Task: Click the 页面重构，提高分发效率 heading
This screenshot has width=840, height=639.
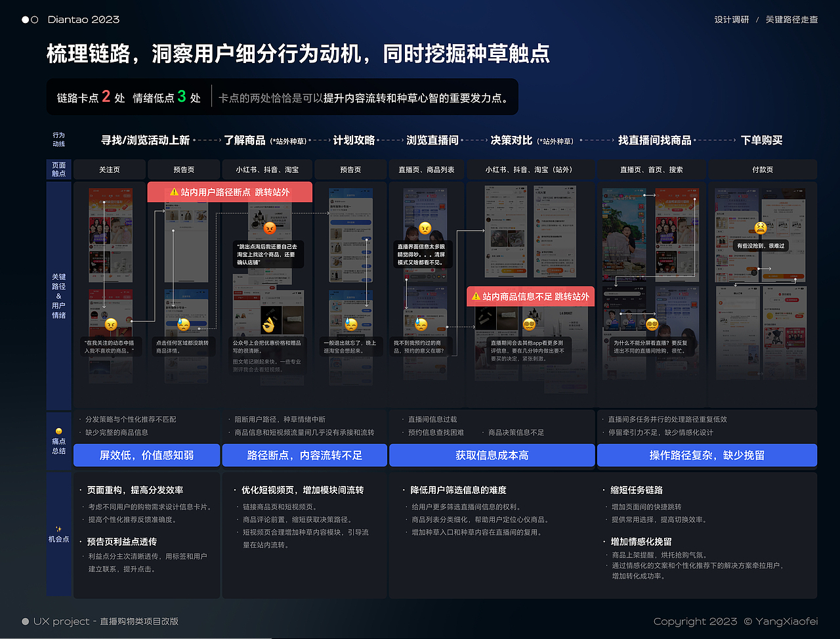Action: [135, 490]
